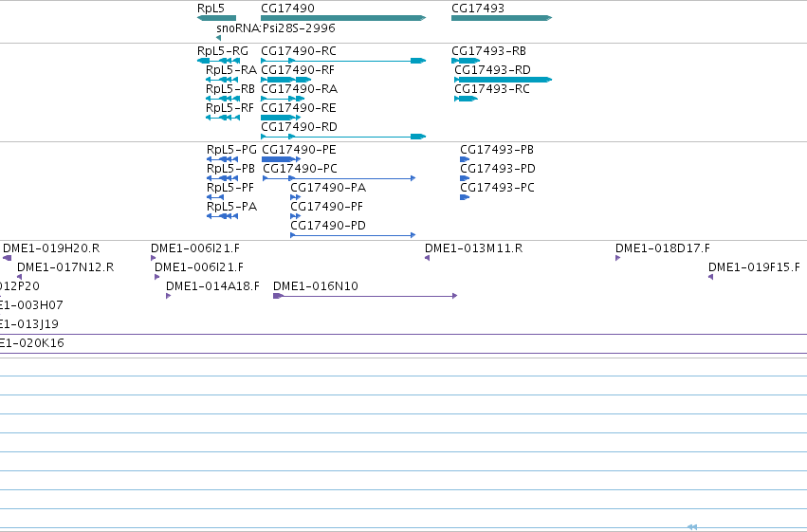Click transcript CG17490-RA
The image size is (807, 532).
coord(299,89)
